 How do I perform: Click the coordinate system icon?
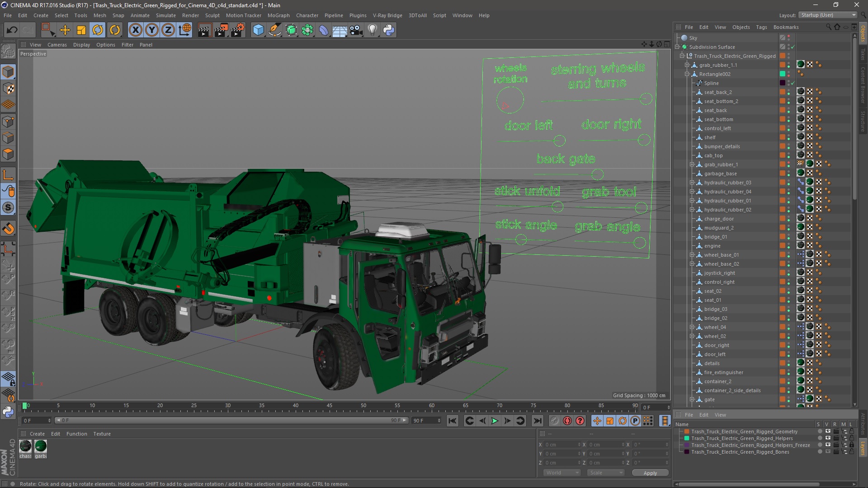tap(185, 30)
